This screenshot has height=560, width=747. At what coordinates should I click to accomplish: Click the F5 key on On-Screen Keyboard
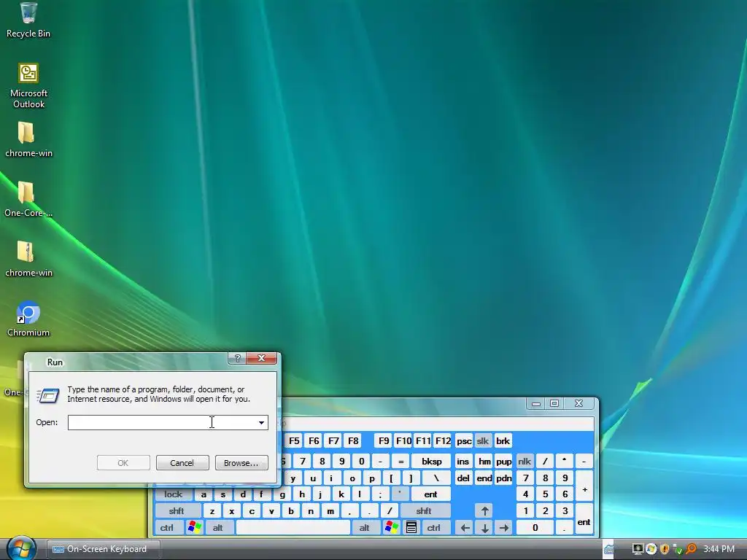[x=295, y=441]
